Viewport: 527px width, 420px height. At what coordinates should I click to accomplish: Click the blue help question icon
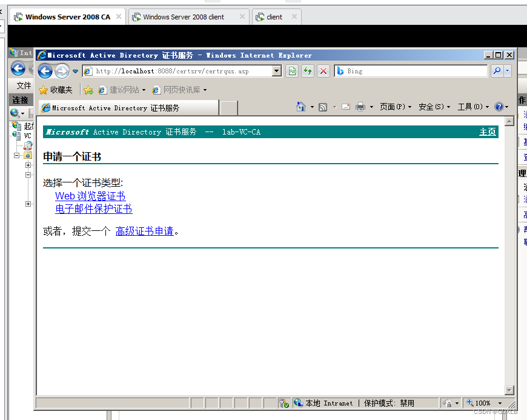point(499,107)
